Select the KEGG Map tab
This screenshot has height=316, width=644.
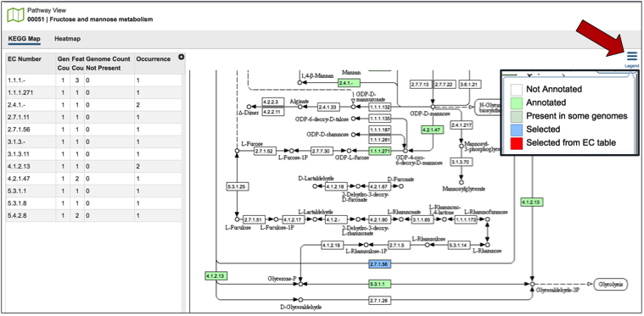click(25, 39)
